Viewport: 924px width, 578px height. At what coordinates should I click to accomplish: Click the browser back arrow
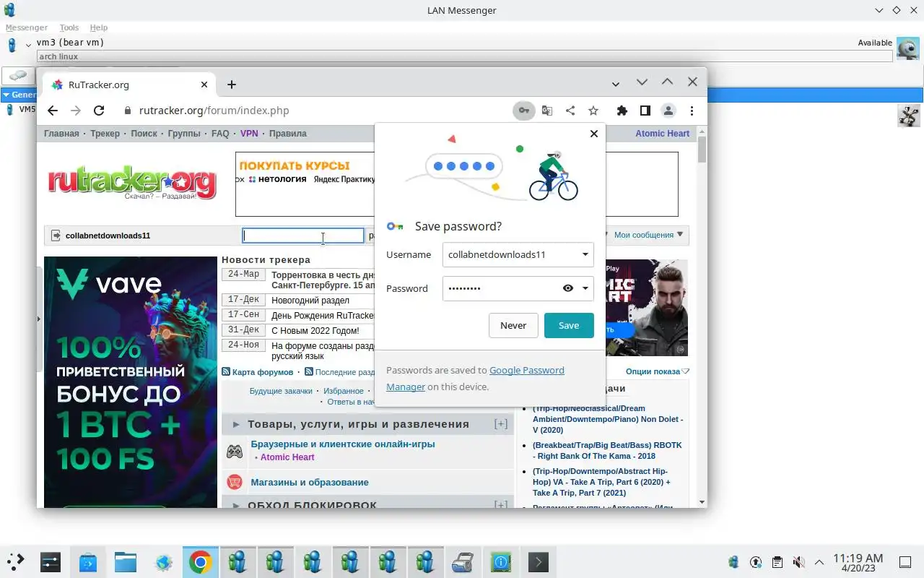click(52, 111)
